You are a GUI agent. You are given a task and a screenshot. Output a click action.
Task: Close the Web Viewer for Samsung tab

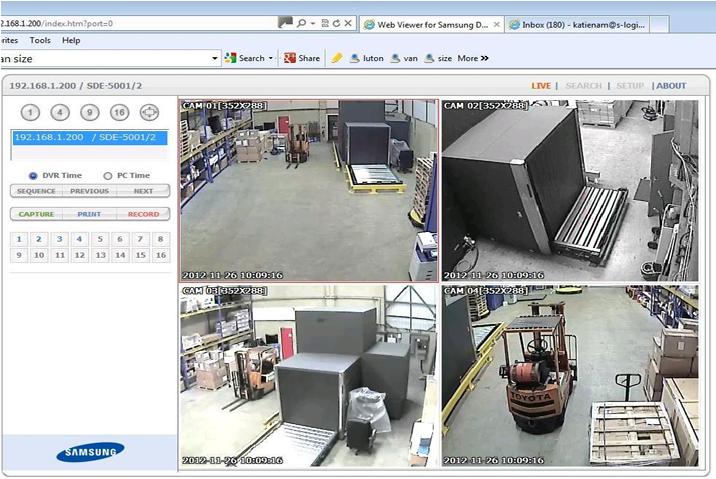click(497, 25)
